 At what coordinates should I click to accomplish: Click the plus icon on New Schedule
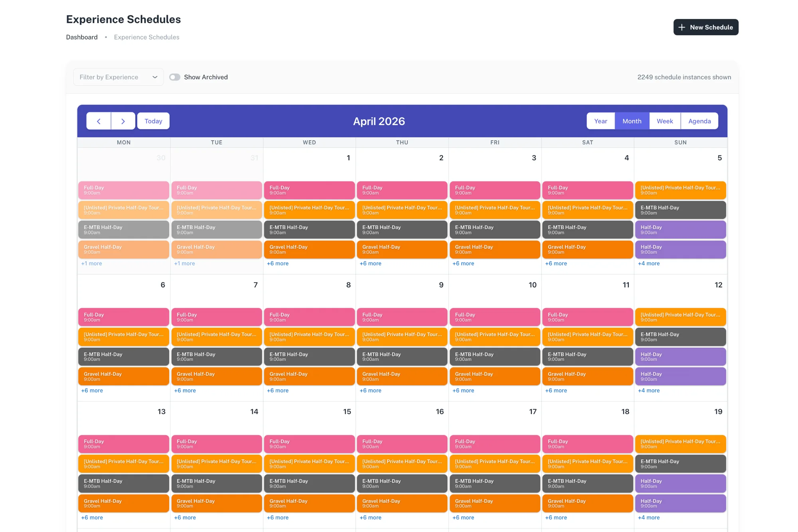tap(682, 27)
